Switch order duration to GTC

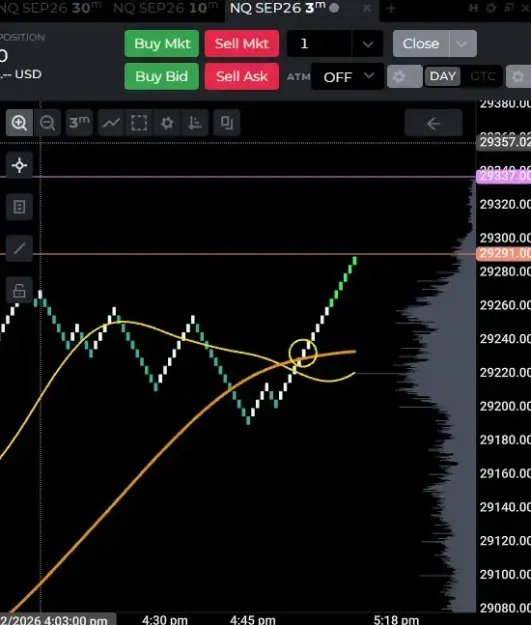click(x=483, y=76)
